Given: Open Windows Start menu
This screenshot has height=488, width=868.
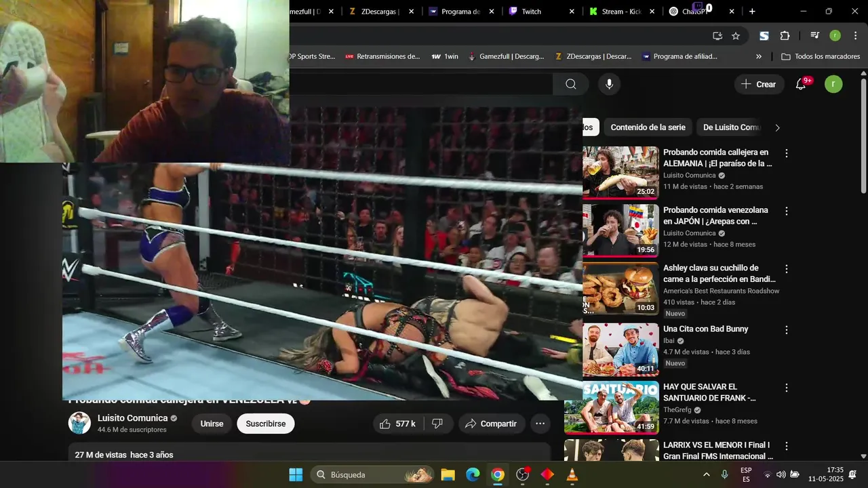Looking at the screenshot, I should coord(296,474).
